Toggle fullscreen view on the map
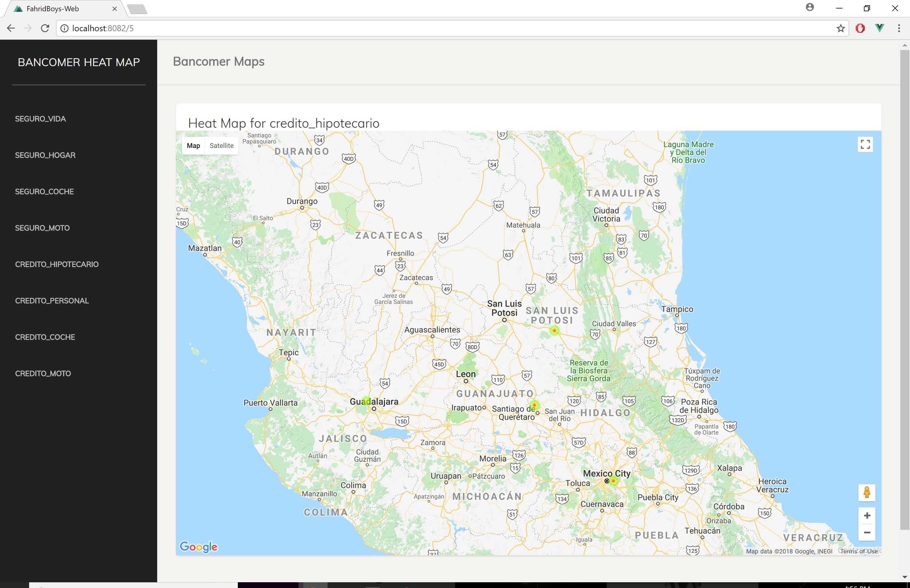 [865, 144]
